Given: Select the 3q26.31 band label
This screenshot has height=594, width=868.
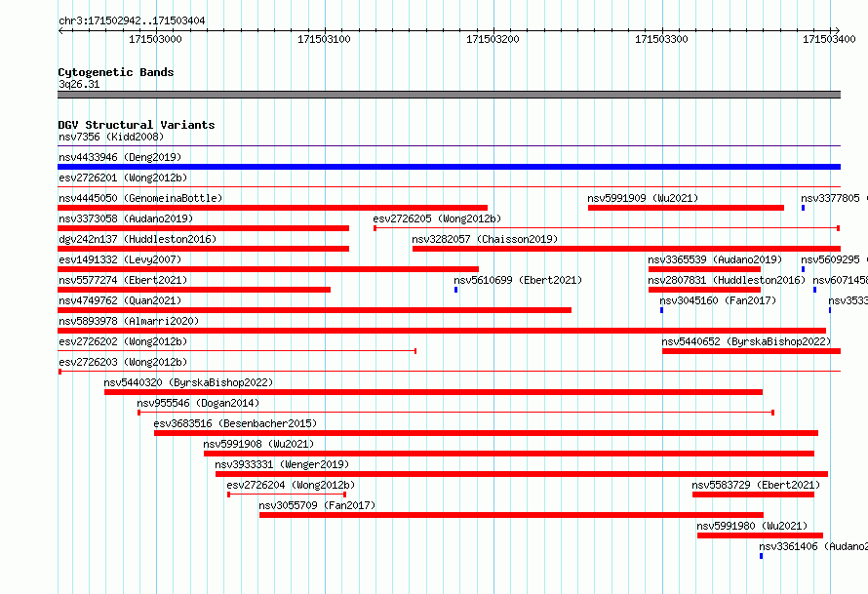Looking at the screenshot, I should (x=79, y=84).
